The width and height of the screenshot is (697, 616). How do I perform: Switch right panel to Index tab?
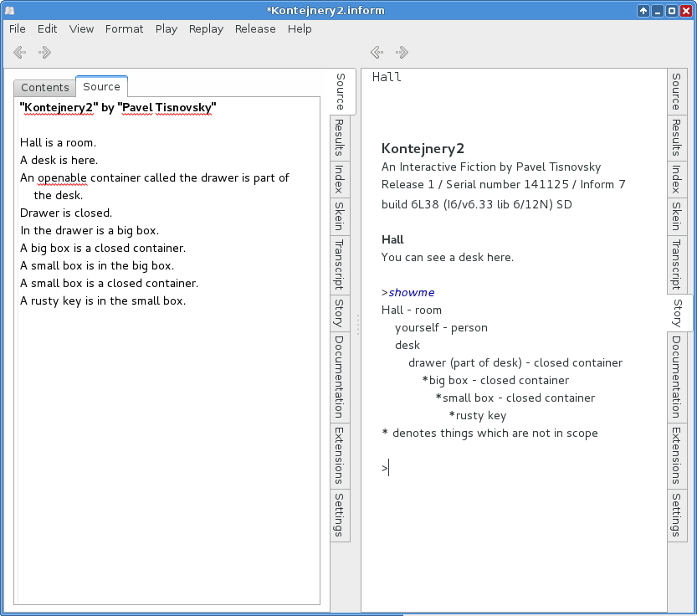(677, 179)
